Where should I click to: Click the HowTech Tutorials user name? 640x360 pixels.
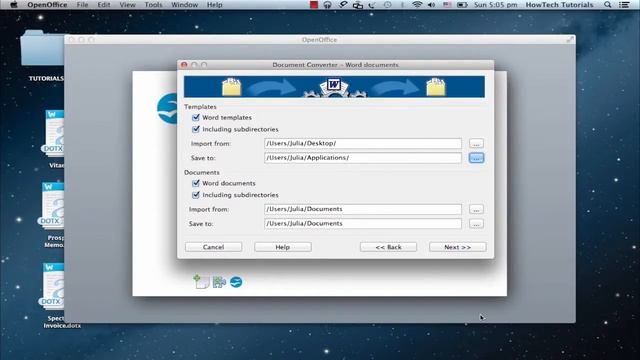coord(559,5)
